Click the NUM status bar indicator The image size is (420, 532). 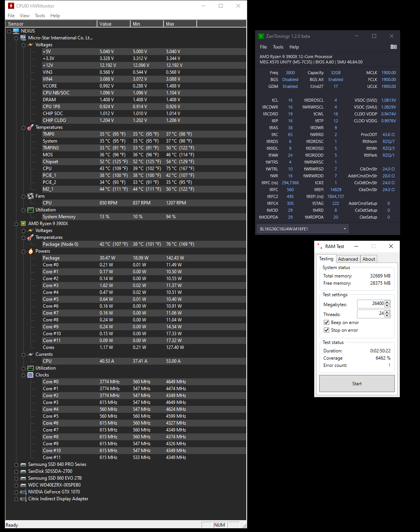(220, 525)
